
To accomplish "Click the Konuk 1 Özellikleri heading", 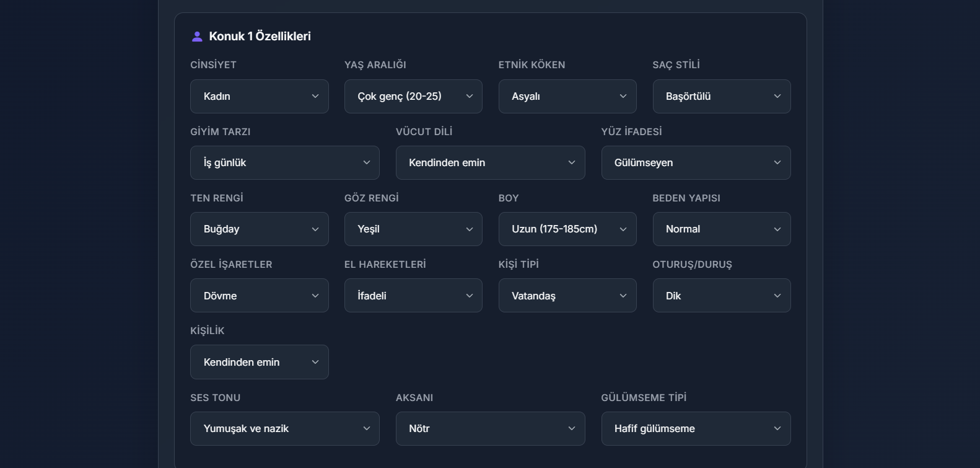I will [260, 36].
